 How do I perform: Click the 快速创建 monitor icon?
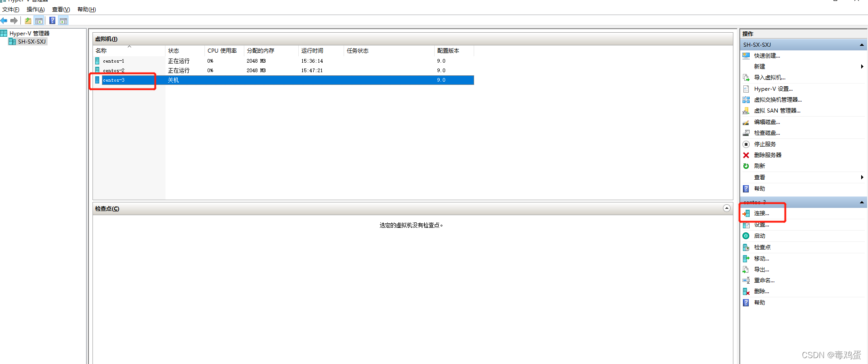(746, 56)
